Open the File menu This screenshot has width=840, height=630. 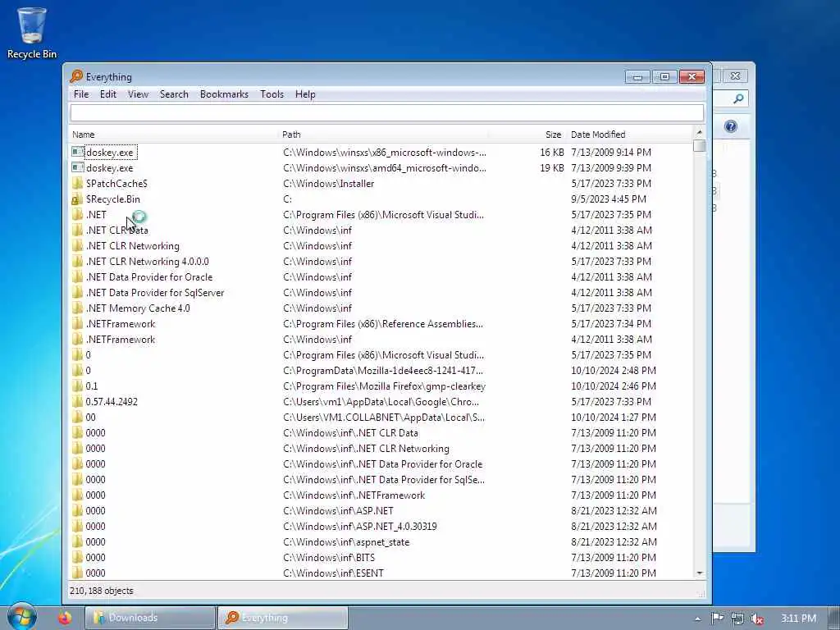coord(81,94)
